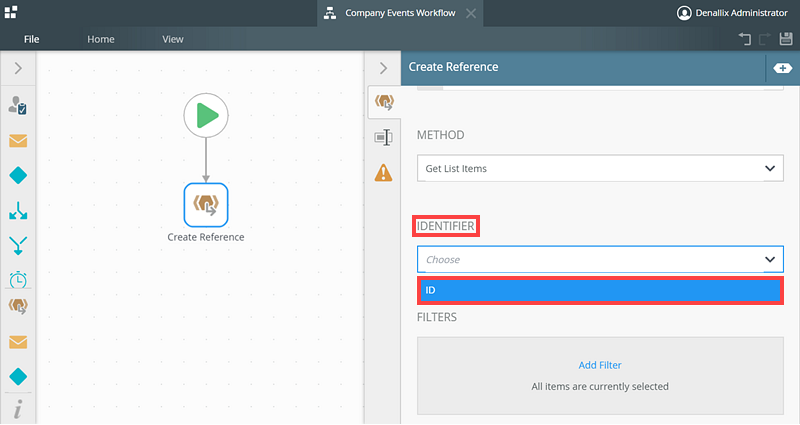
Task: Choose ID from the identifier list
Action: click(600, 290)
